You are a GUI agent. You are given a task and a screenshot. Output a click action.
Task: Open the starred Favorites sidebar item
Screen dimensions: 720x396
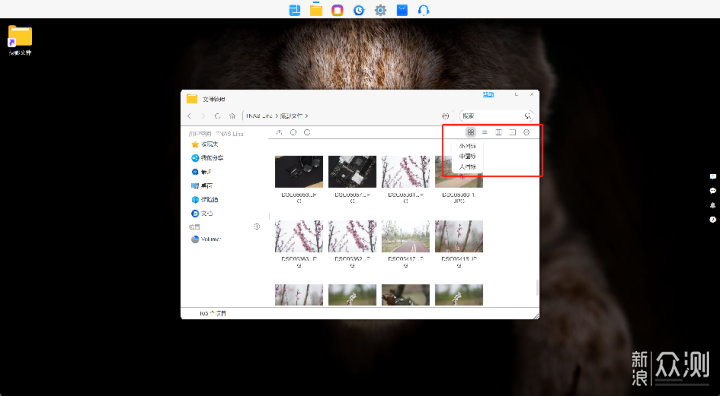coord(205,144)
